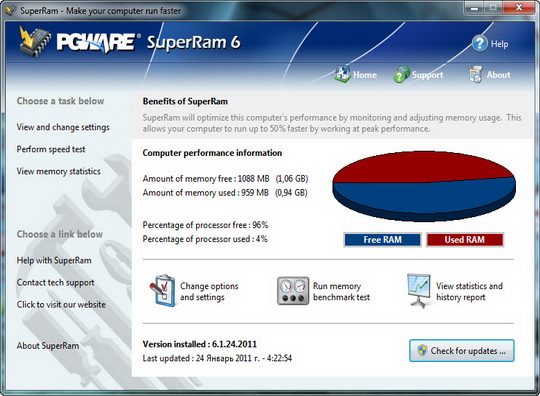Click the blue Free RAM legend swatch

coord(382,240)
